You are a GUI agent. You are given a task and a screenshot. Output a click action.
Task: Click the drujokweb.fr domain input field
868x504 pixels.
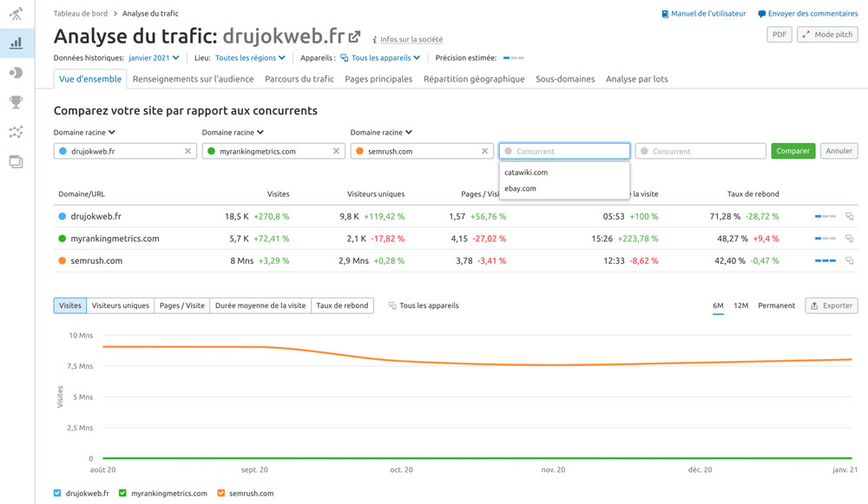pyautogui.click(x=124, y=151)
